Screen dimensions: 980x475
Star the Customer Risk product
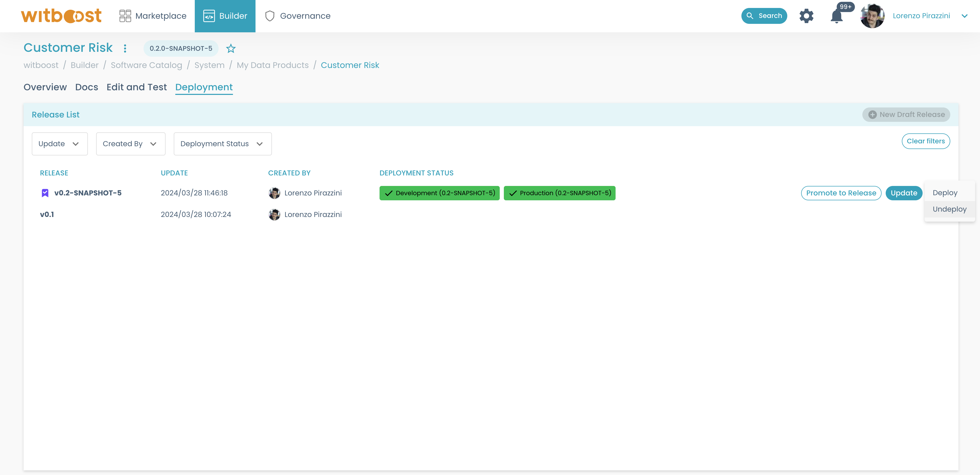[x=231, y=48]
